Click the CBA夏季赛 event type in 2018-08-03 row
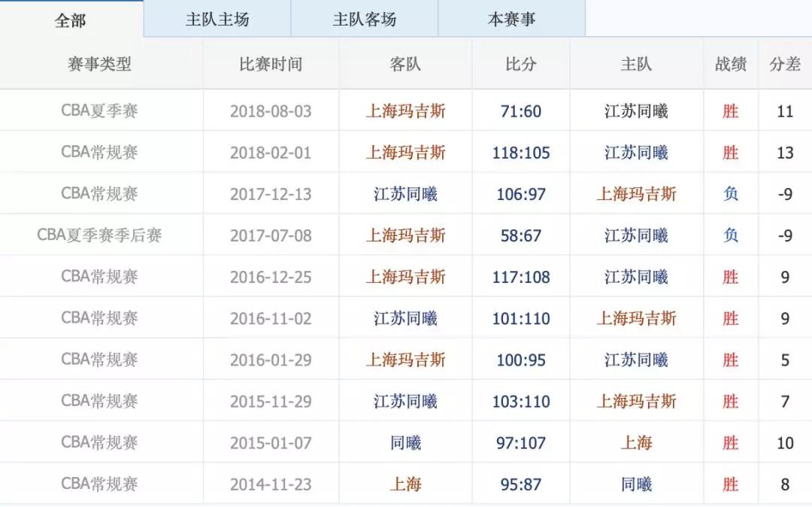The width and height of the screenshot is (812, 507). [x=100, y=111]
